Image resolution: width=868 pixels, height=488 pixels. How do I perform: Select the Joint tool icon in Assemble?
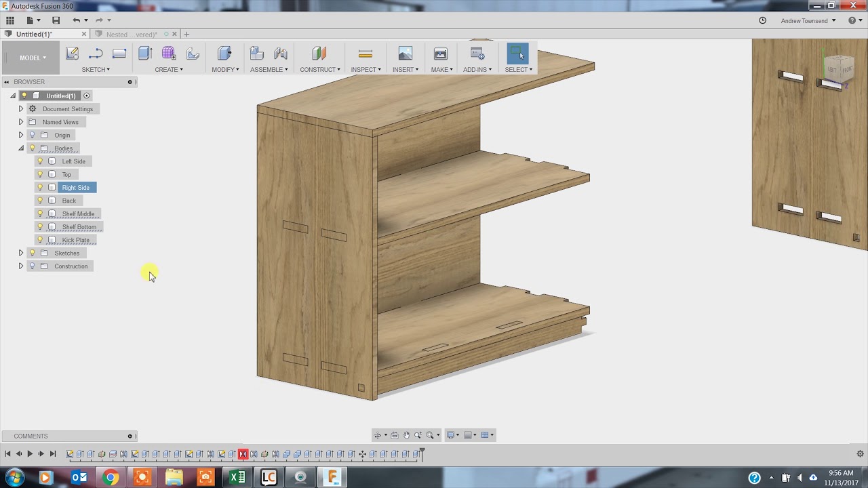point(281,54)
